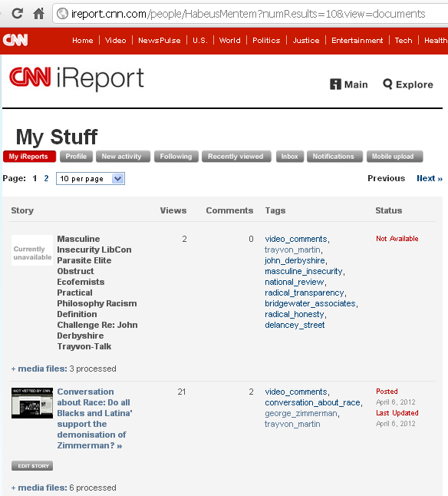
Task: Expand media files for Conversation about Race story
Action: (39, 488)
